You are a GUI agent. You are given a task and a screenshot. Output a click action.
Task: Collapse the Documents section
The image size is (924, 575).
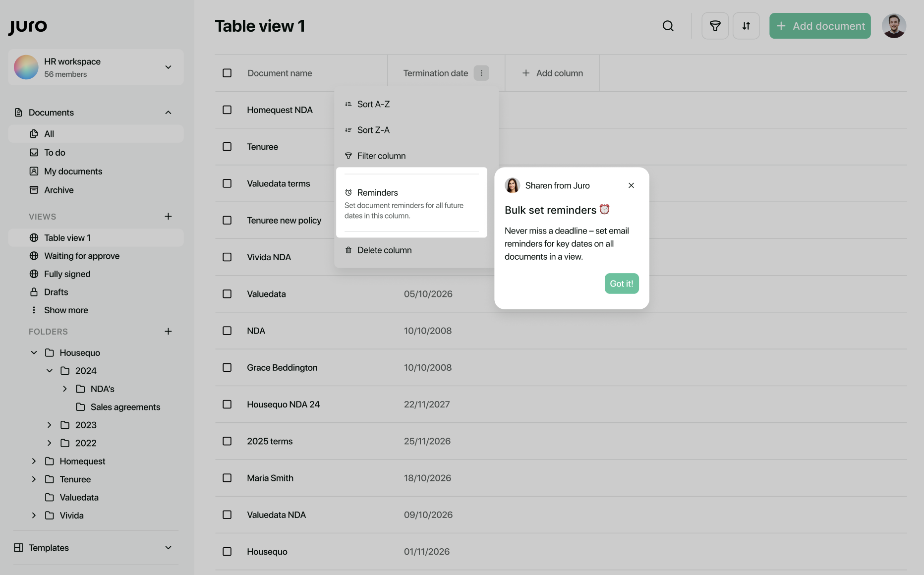168,113
